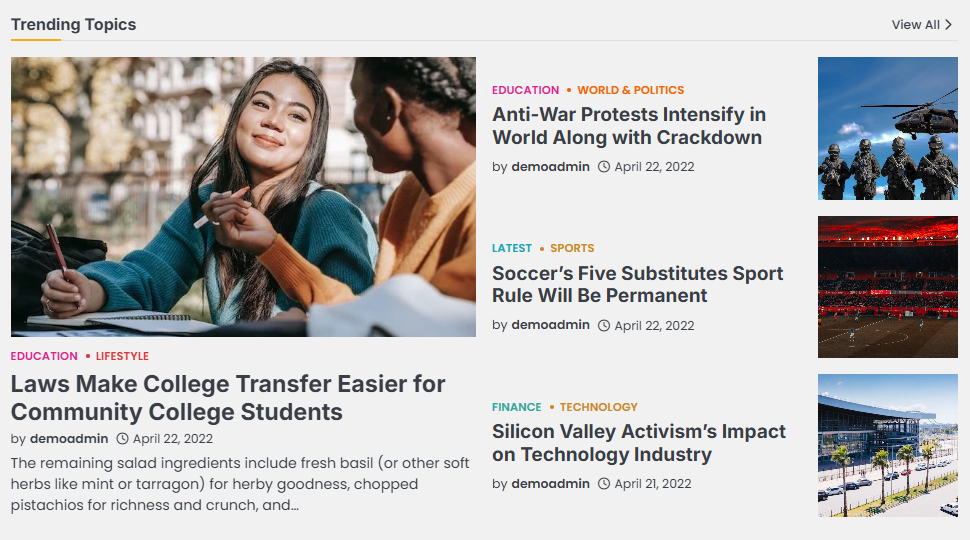Open Silicon Valley Activism's Impact headline
The width and height of the screenshot is (970, 540).
(x=638, y=443)
